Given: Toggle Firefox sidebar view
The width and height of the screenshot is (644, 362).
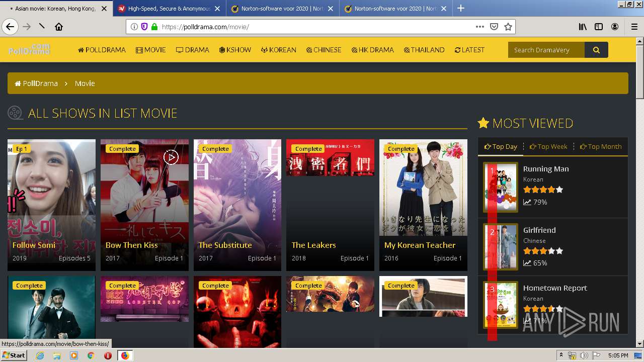Looking at the screenshot, I should [x=599, y=27].
